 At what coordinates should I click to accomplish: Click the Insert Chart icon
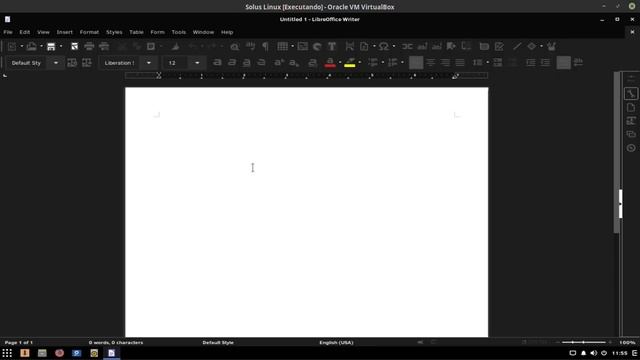tap(317, 47)
